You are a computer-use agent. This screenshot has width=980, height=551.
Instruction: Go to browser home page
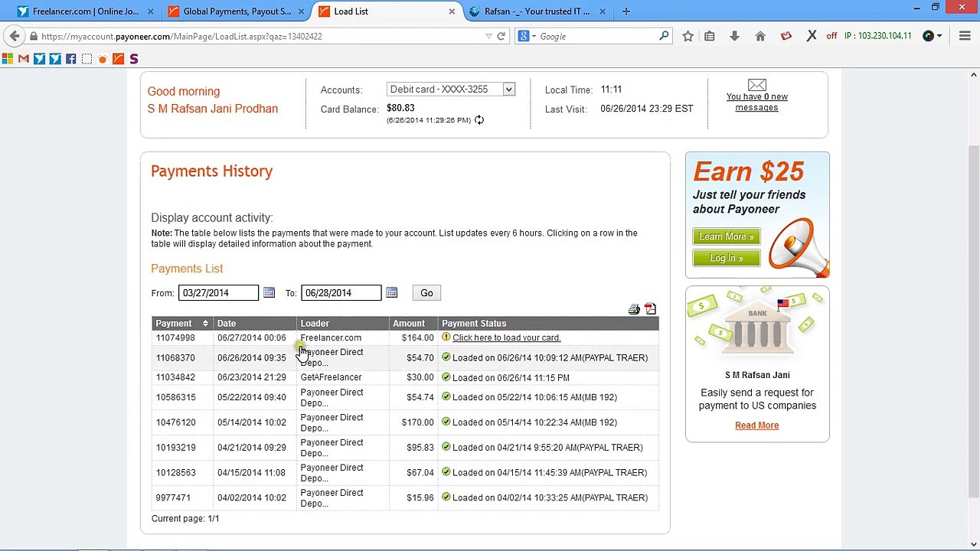click(x=760, y=36)
